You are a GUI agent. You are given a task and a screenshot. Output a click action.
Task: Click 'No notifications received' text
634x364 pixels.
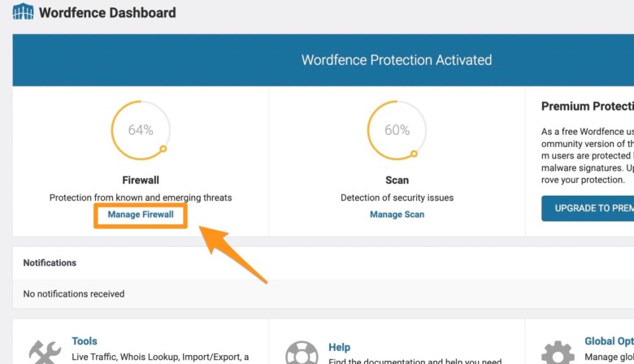[x=74, y=293]
